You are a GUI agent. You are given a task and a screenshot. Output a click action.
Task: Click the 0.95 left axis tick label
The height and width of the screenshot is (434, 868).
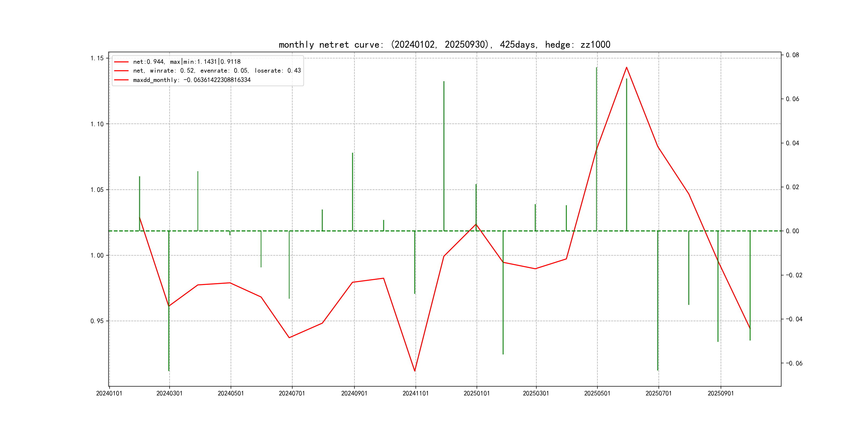pos(97,321)
